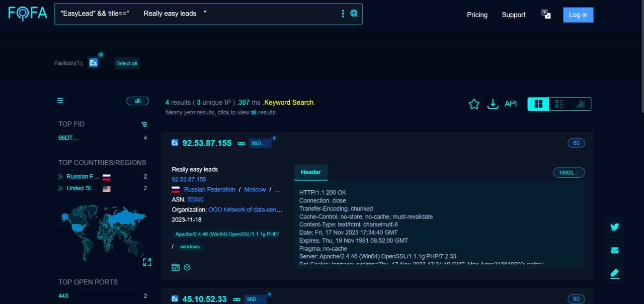Share on Twitter

614,227
